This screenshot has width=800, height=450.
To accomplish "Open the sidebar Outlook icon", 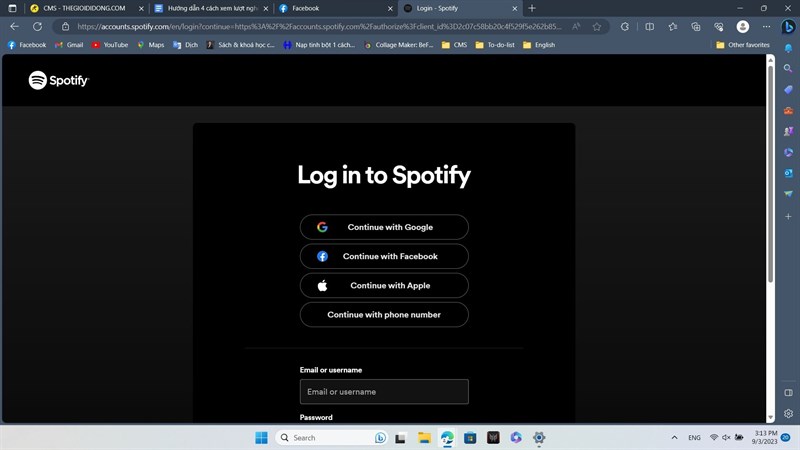I will 788,173.
